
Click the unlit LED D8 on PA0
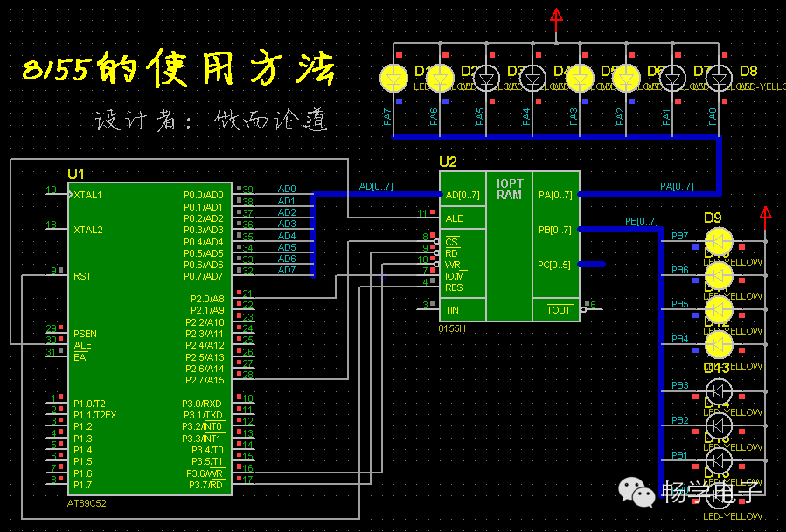[x=719, y=79]
